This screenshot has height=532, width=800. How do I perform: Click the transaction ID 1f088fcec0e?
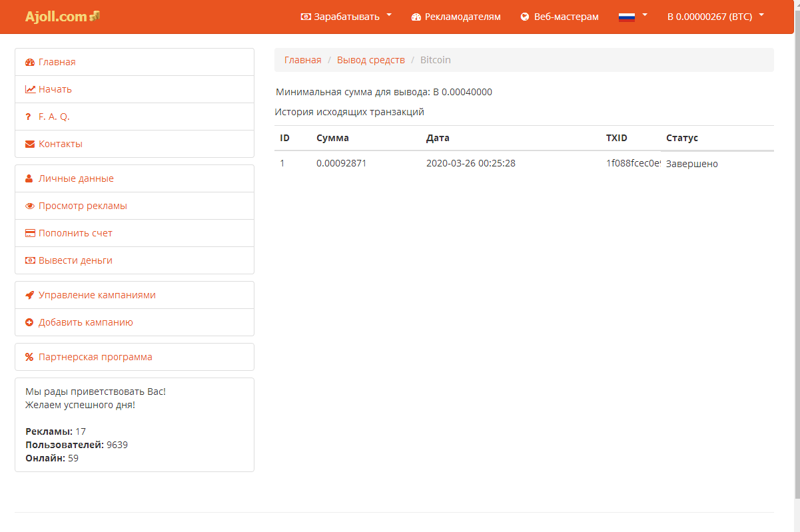(x=633, y=163)
